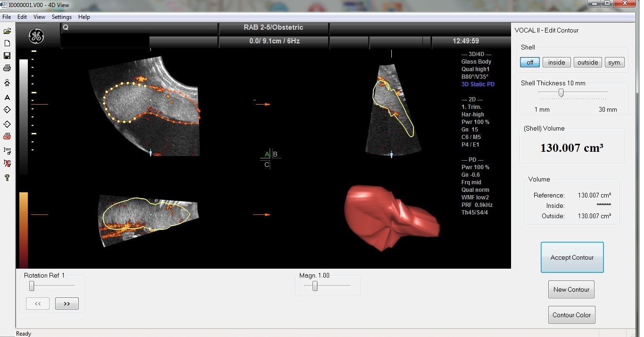Choose the sym. shell option
The width and height of the screenshot is (644, 337).
pos(615,62)
